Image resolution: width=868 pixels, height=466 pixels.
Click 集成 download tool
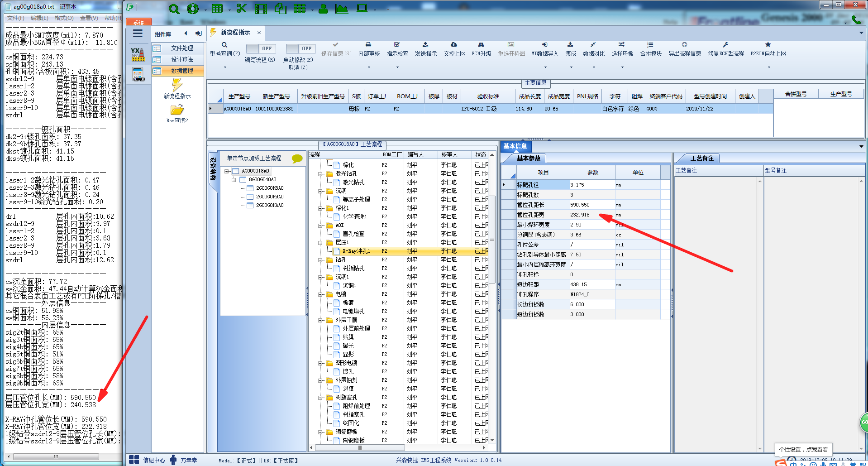pos(571,49)
